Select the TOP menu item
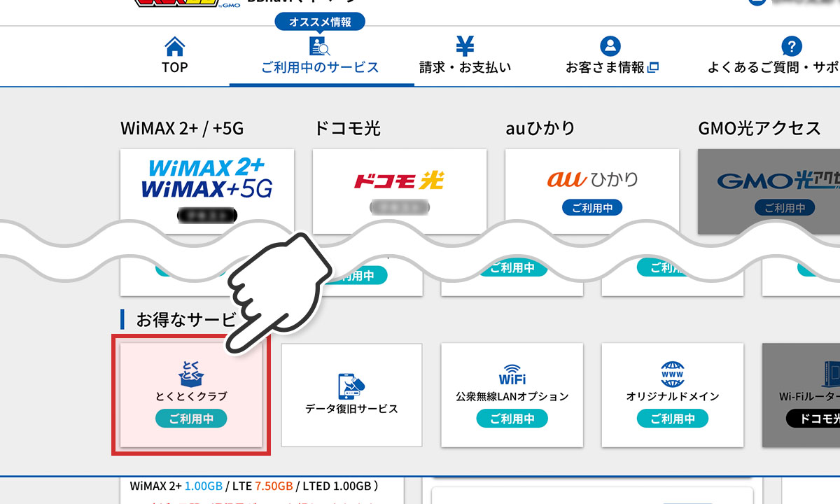Image resolution: width=840 pixels, height=504 pixels. tap(174, 56)
